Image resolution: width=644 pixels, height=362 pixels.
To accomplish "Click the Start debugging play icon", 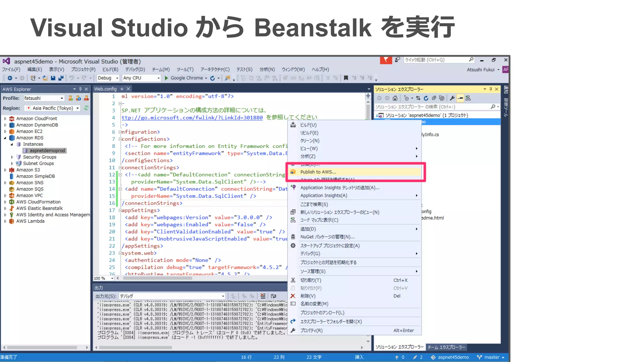I will point(166,78).
